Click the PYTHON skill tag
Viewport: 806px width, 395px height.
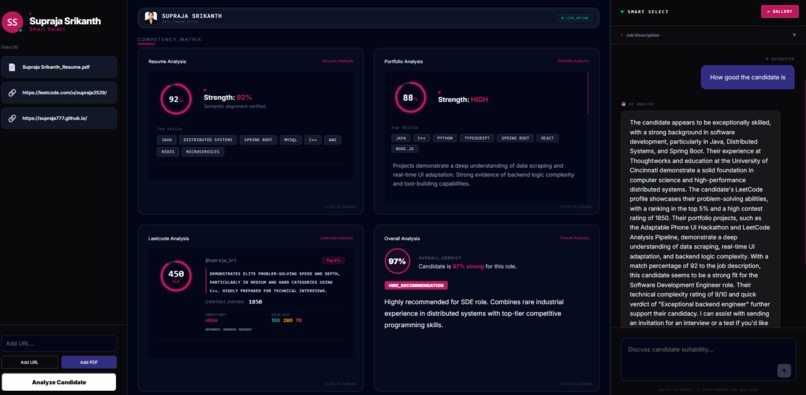pyautogui.click(x=445, y=138)
